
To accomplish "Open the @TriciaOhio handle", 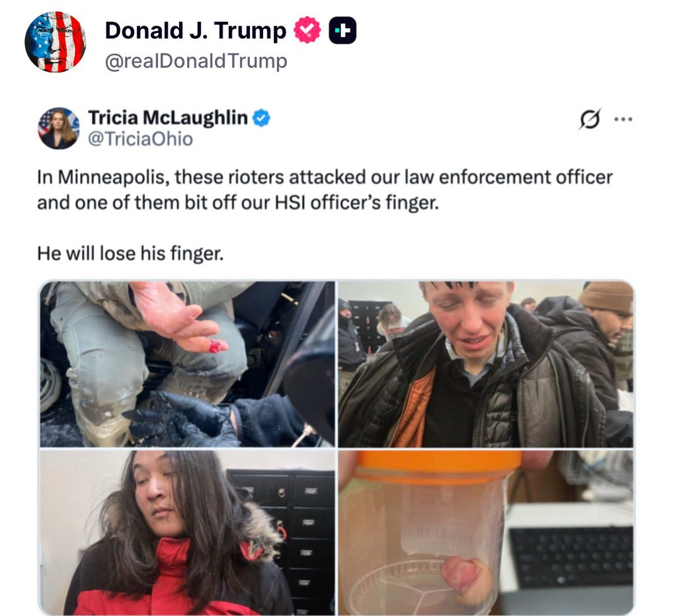I will (x=140, y=139).
